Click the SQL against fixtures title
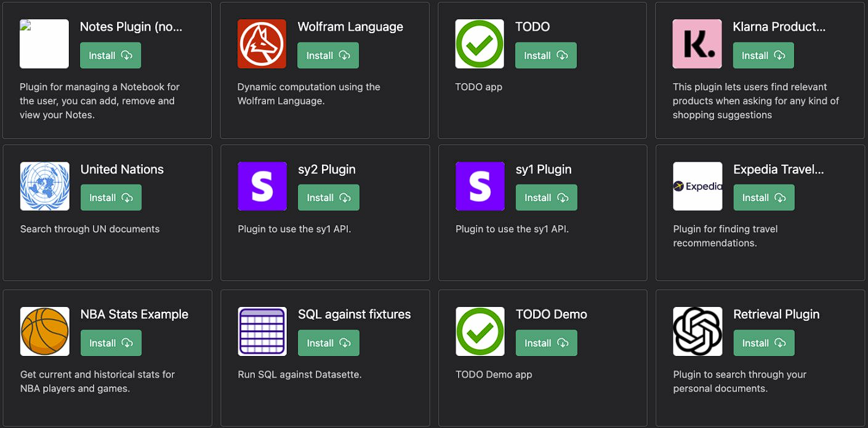This screenshot has height=428, width=868. [x=355, y=314]
